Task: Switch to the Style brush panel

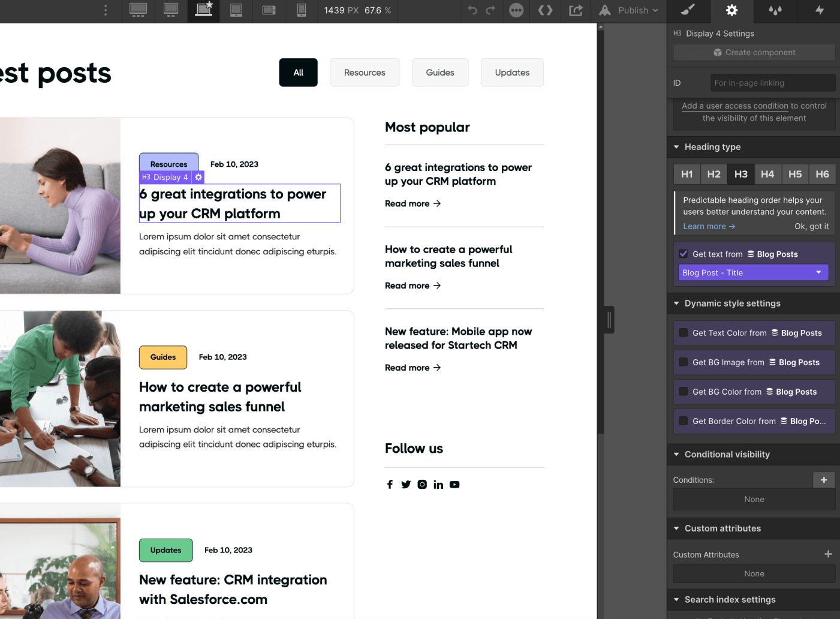Action: click(688, 11)
